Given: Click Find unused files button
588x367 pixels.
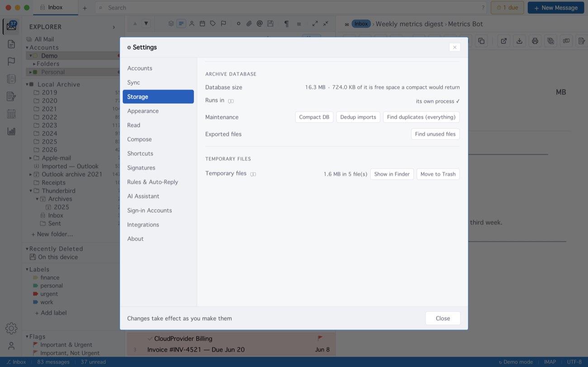Looking at the screenshot, I should pyautogui.click(x=435, y=134).
